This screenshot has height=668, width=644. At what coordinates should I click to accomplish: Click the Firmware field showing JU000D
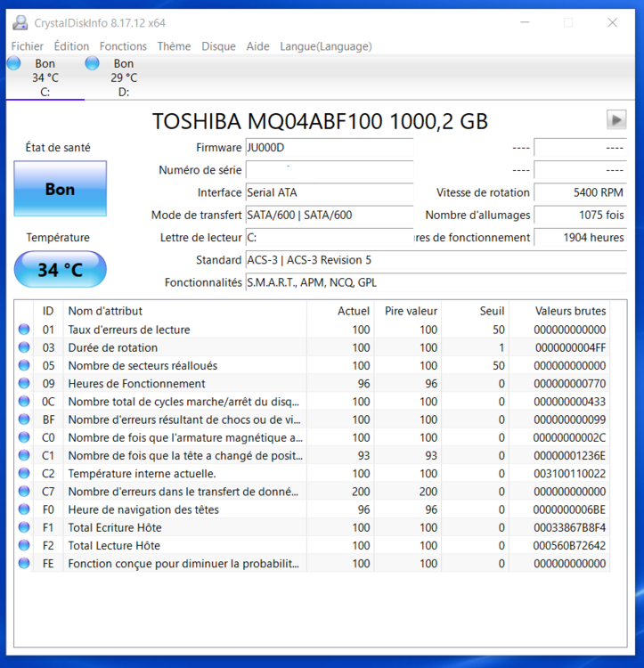tap(329, 148)
